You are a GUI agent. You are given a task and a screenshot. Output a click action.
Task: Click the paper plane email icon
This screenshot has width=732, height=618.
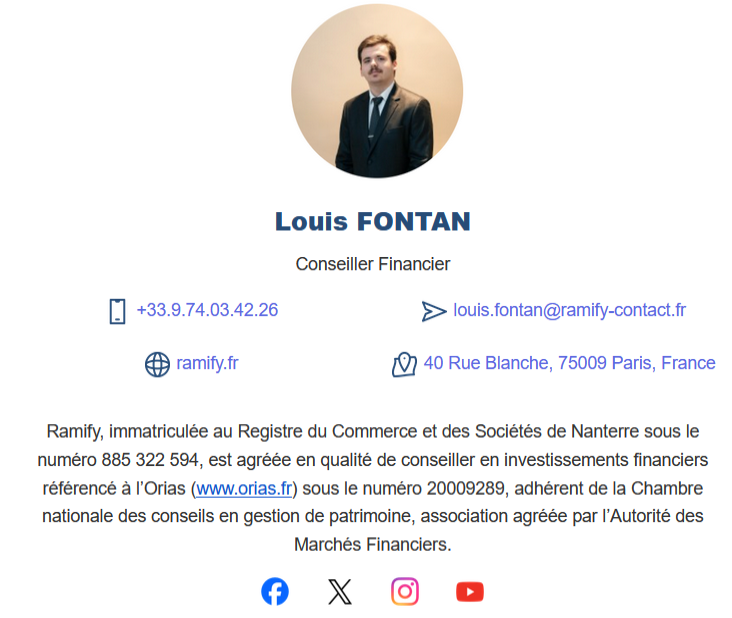point(434,311)
